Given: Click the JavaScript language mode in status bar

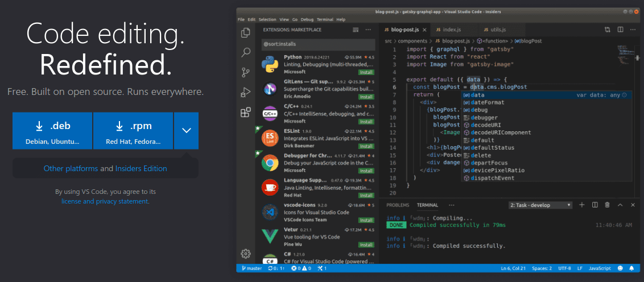Looking at the screenshot, I should point(599,268).
